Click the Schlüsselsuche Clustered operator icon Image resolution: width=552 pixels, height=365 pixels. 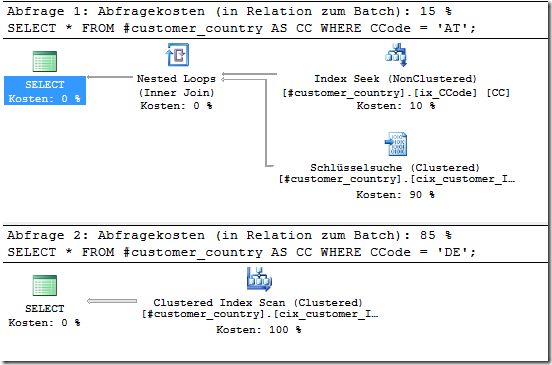396,144
